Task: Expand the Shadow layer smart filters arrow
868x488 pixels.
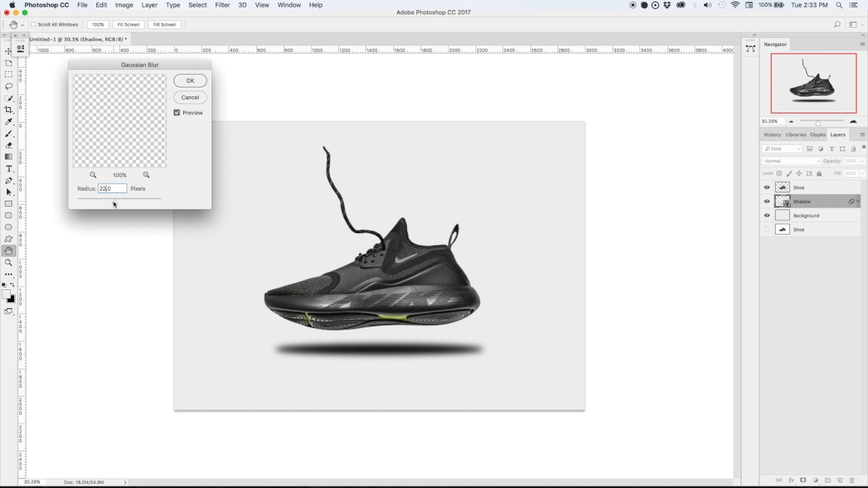Action: (859, 201)
